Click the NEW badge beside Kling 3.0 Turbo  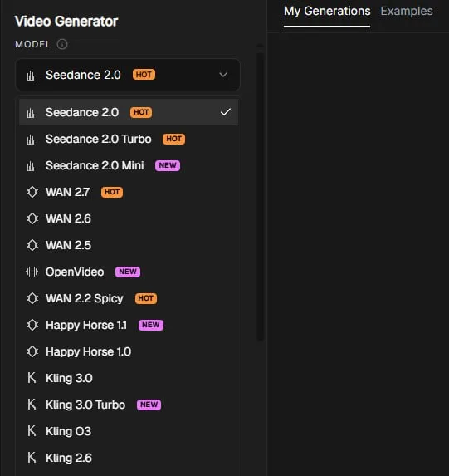[x=149, y=405]
